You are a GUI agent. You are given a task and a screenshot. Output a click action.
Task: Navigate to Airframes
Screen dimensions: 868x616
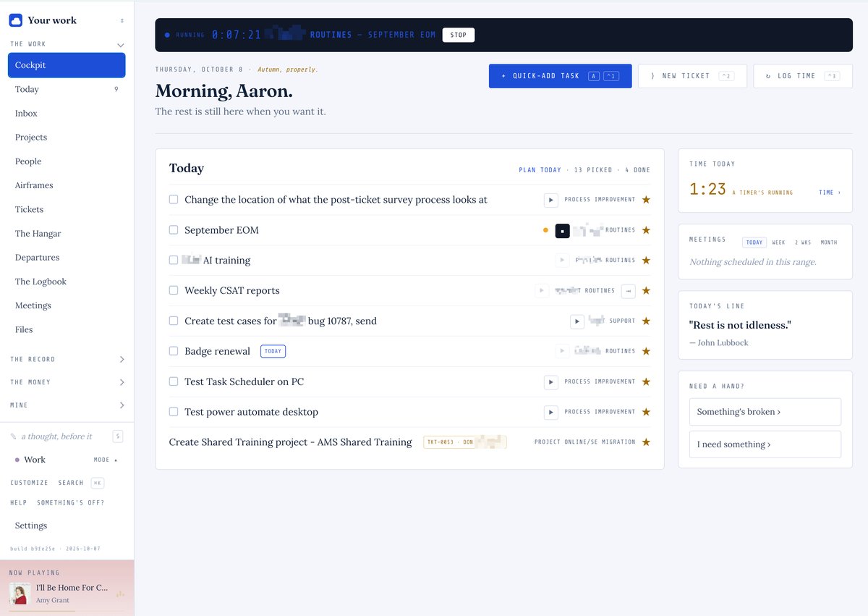point(67,185)
